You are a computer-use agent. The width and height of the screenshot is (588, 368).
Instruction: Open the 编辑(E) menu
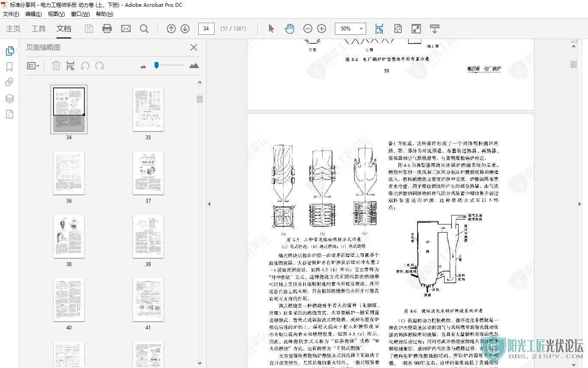[x=33, y=14]
